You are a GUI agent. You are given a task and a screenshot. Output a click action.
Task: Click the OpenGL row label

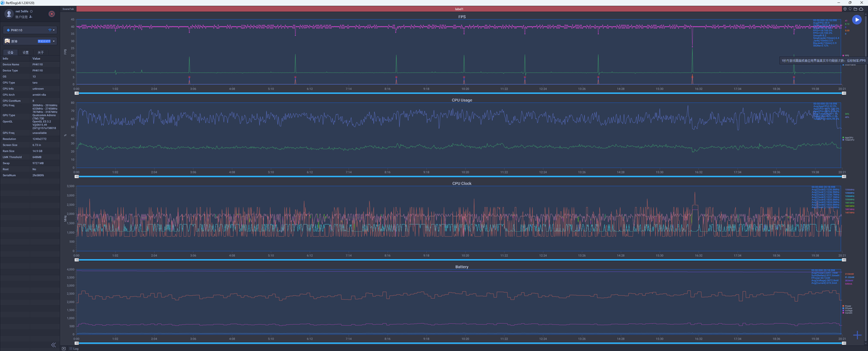pos(7,122)
